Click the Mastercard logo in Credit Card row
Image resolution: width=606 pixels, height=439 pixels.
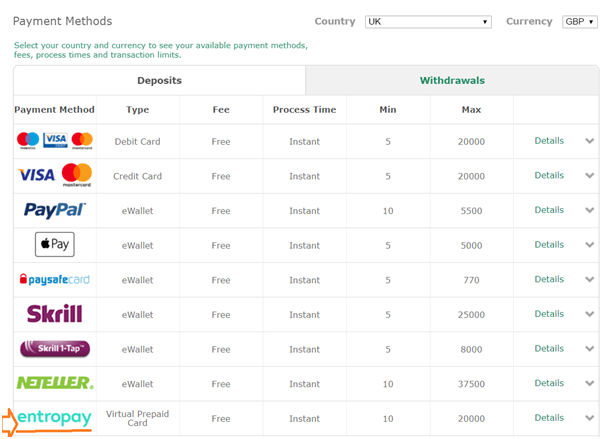pyautogui.click(x=77, y=175)
